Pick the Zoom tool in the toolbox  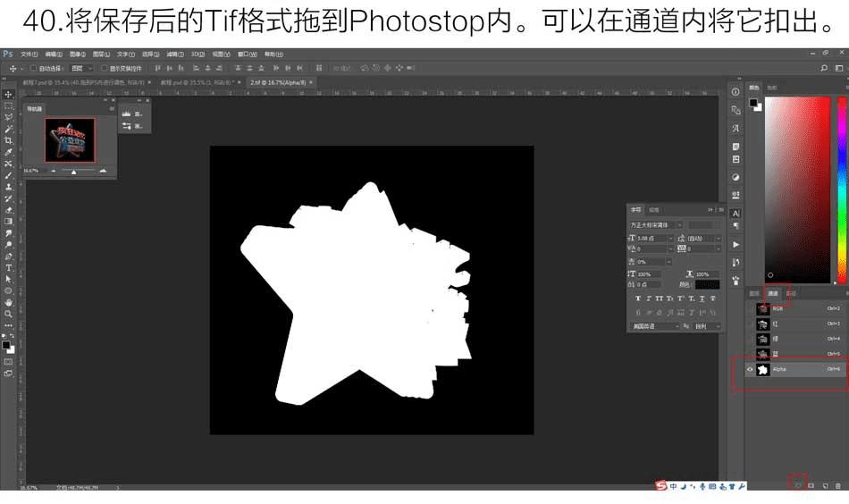point(8,314)
